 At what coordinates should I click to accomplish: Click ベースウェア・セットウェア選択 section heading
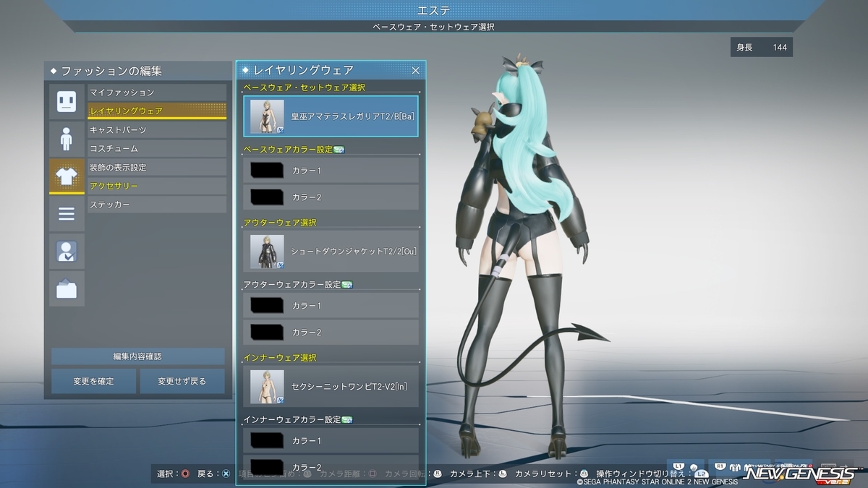[304, 87]
